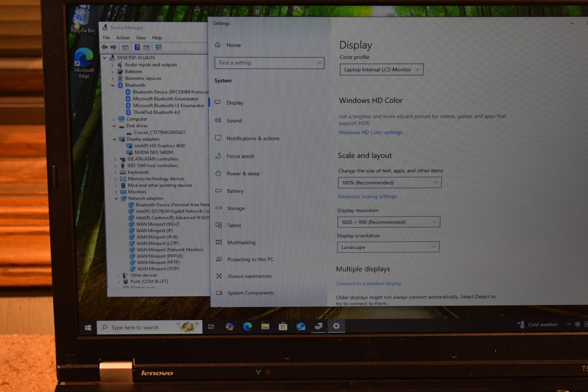Click the Find a setting search box

click(x=269, y=63)
